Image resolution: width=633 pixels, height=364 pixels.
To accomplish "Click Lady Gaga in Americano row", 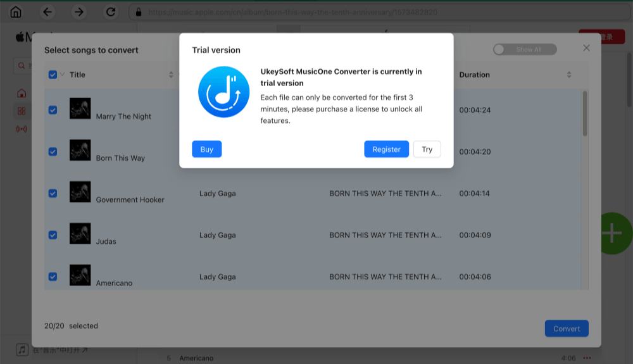I will [x=218, y=277].
